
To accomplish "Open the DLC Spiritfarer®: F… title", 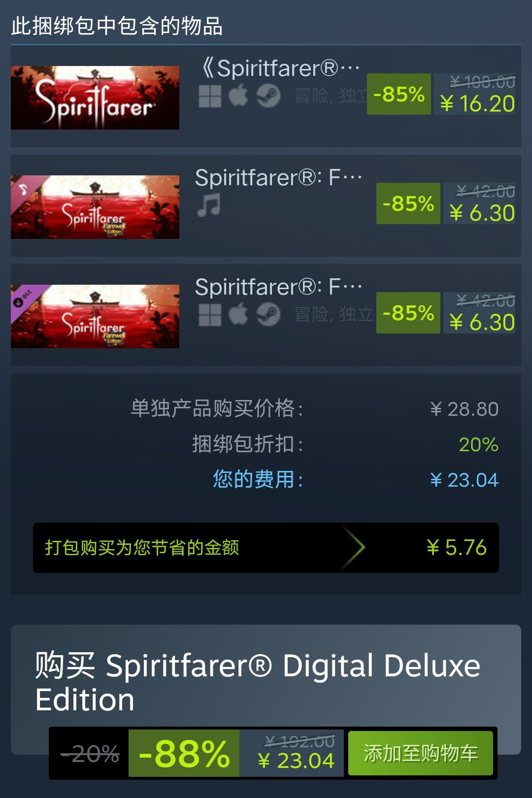I will coord(279,287).
